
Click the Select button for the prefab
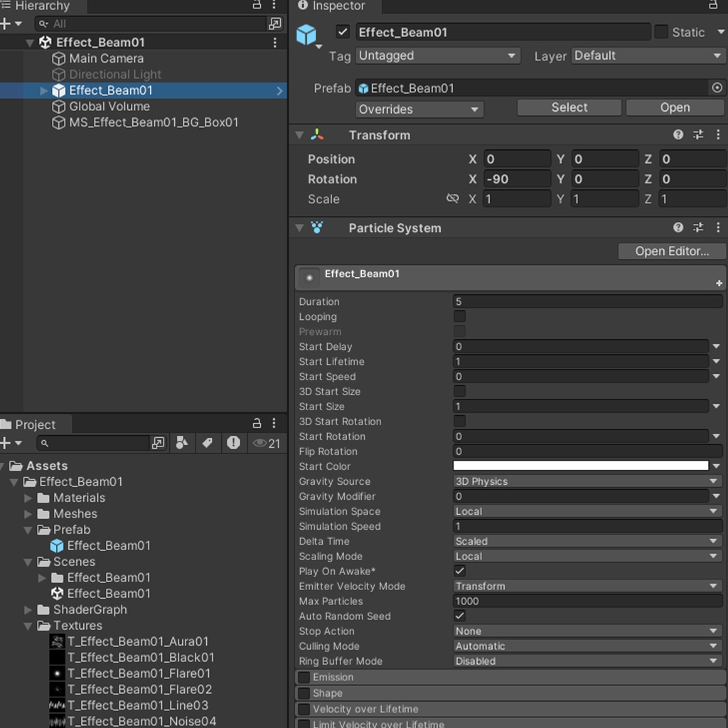coord(568,107)
